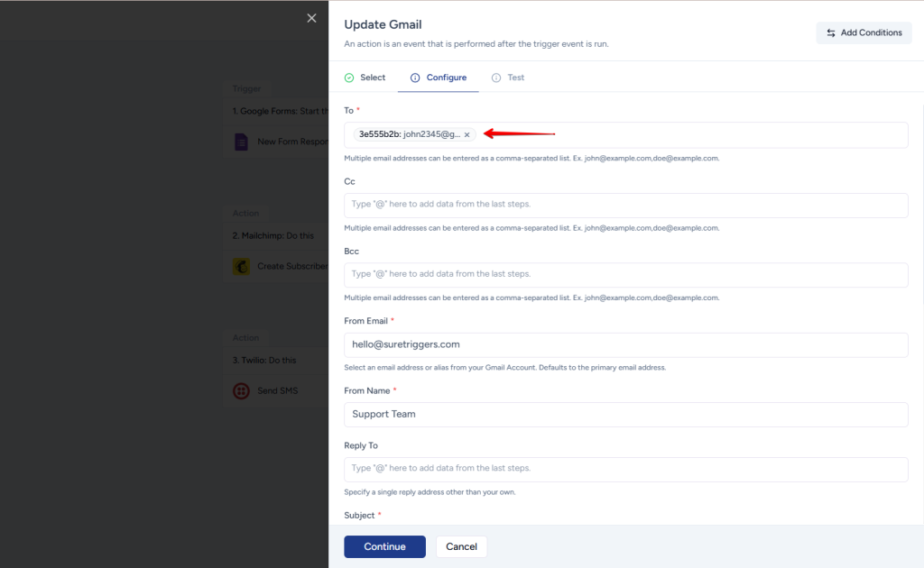Open Add Conditions
924x568 pixels.
click(x=864, y=32)
